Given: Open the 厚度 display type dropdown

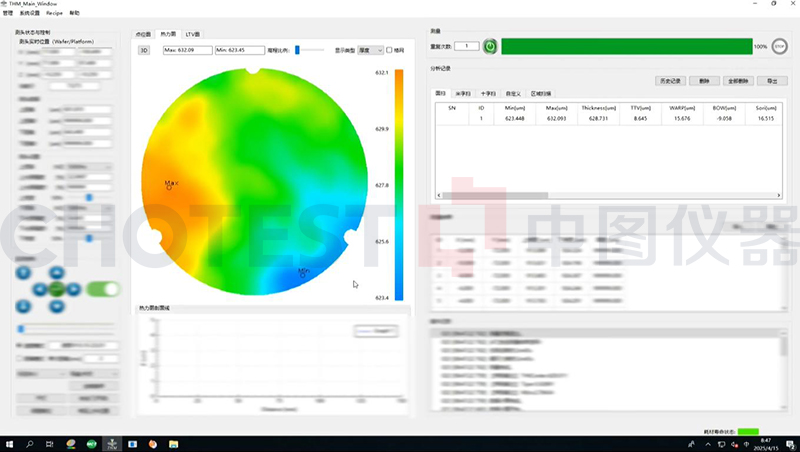Looking at the screenshot, I should pyautogui.click(x=370, y=50).
